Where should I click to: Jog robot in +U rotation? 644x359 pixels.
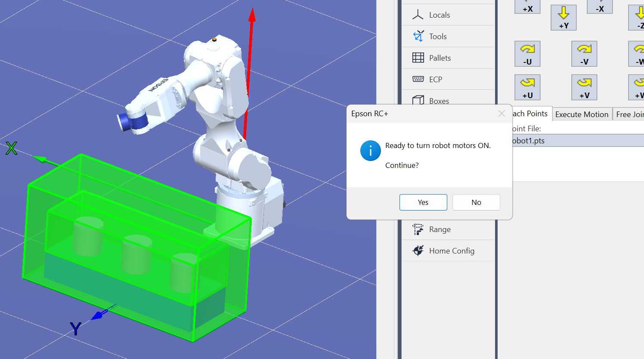[x=527, y=87]
